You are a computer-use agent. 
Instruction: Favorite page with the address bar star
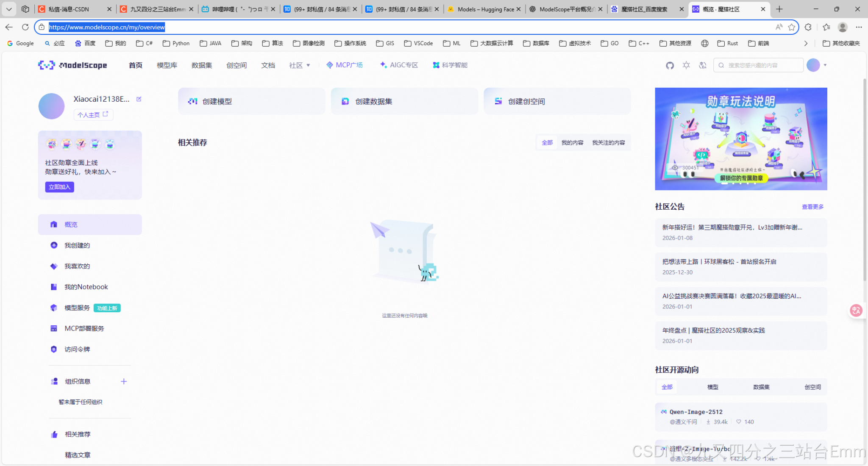coord(791,27)
